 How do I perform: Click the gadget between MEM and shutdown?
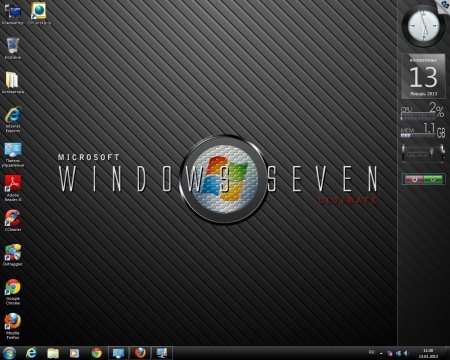(x=423, y=154)
